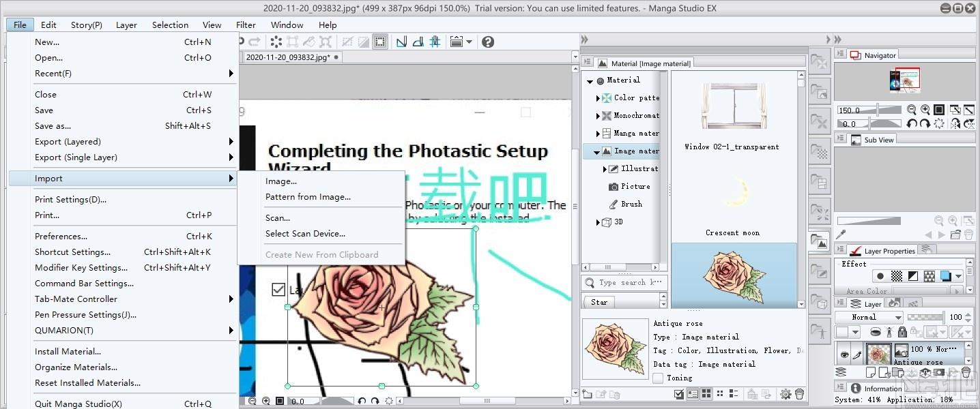Adjust the Navigator zoom slider at 150.0
The image size is (980, 409).
click(x=869, y=109)
